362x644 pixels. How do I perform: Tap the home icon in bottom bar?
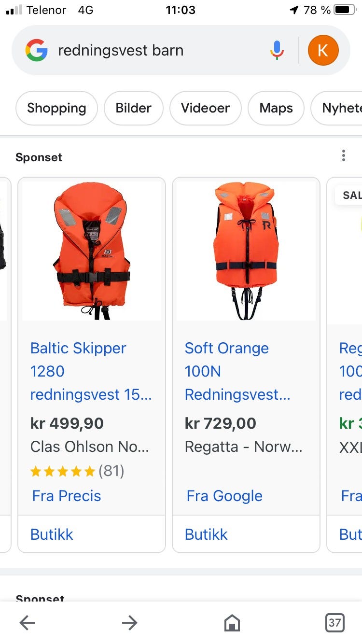232,623
